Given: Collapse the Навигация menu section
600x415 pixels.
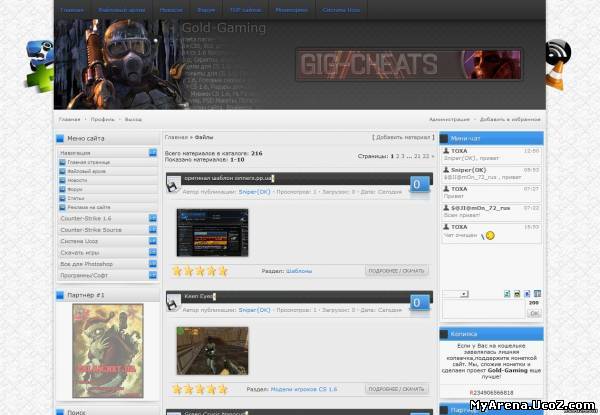Looking at the screenshot, I should (153, 153).
